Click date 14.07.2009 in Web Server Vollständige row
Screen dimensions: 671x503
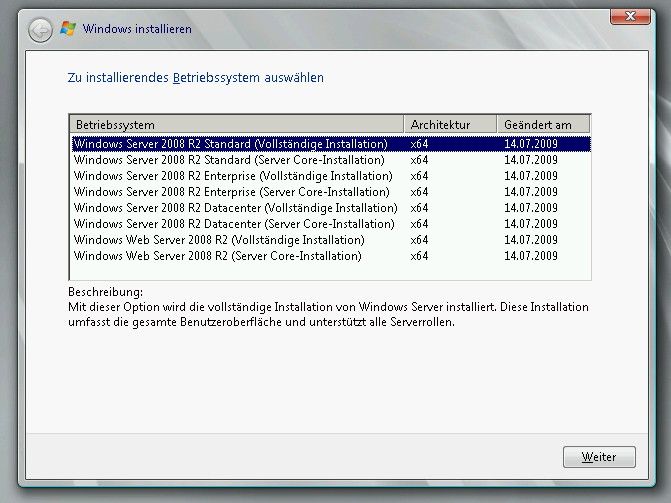pos(531,240)
